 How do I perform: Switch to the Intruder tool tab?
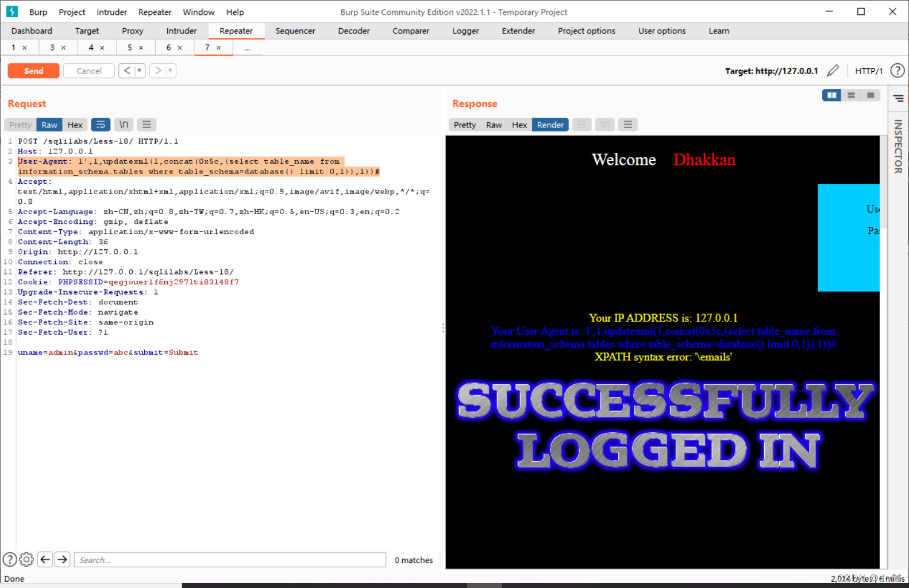[x=182, y=31]
